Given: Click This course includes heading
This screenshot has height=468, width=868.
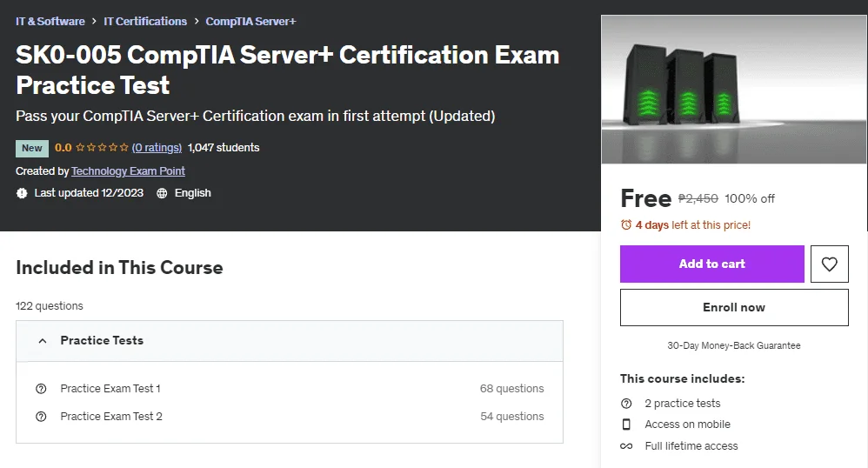Looking at the screenshot, I should (x=682, y=378).
